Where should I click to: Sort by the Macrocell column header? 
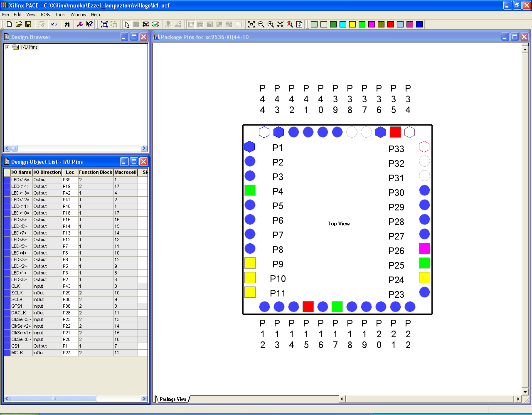coord(126,172)
